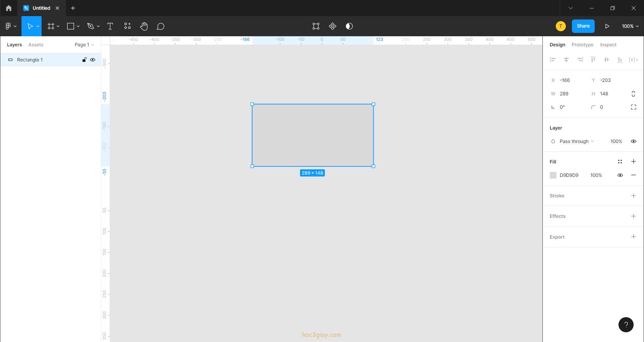Select the Text tool
Screen dimensions: 644x342
coord(110,26)
